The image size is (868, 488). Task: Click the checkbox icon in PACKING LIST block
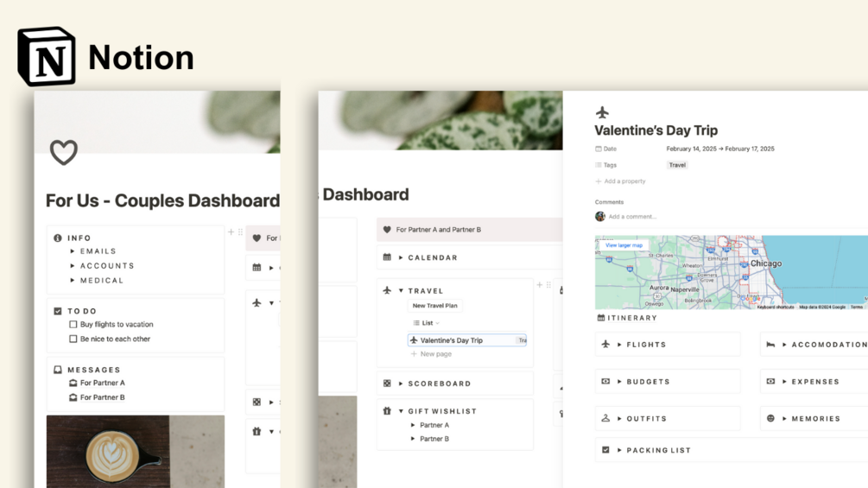pyautogui.click(x=605, y=450)
